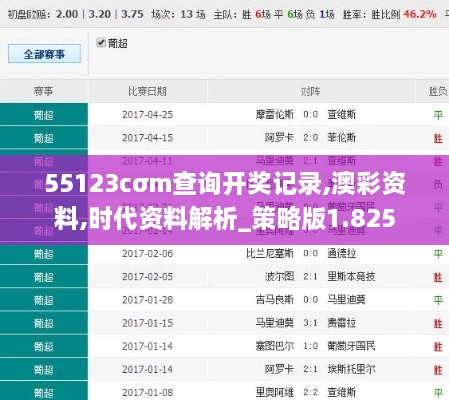This screenshot has height=400, width=449.
Task: Click 葡超 league cell in 2017-01-28 row
Action: coord(44,300)
